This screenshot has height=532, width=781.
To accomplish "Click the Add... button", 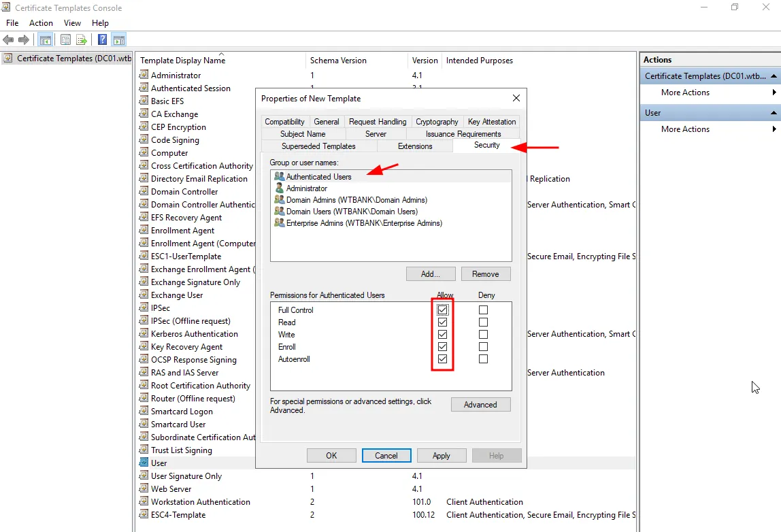I will pos(430,274).
